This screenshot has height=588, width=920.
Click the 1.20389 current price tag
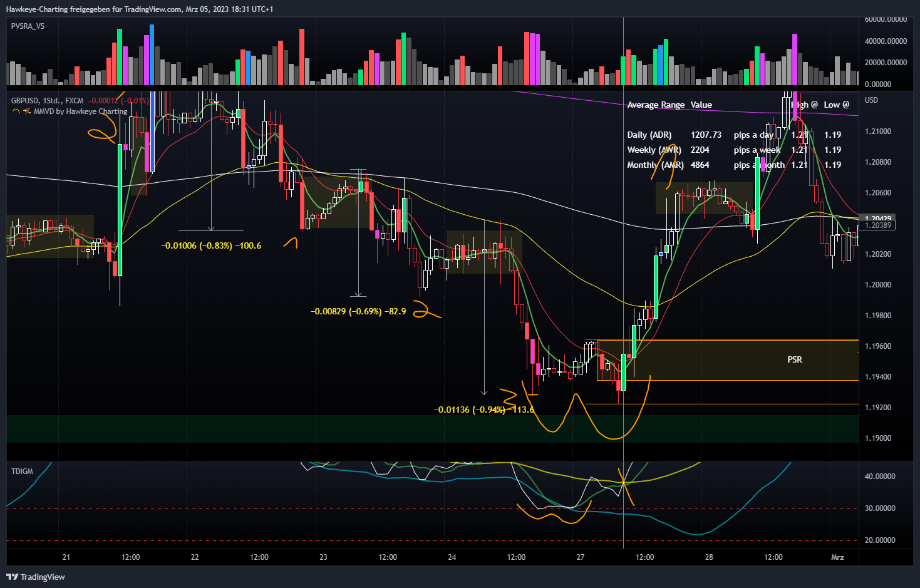[x=879, y=225]
